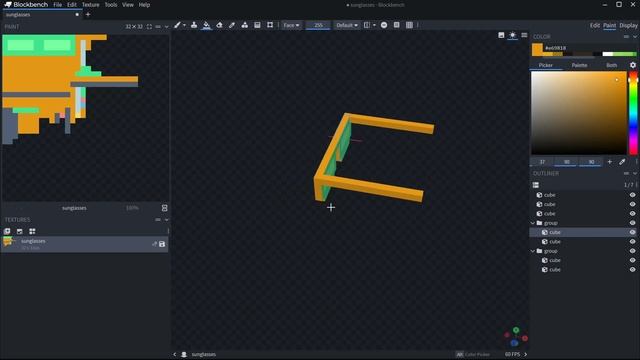
Task: Collapse the second group in outliner
Action: (533, 251)
